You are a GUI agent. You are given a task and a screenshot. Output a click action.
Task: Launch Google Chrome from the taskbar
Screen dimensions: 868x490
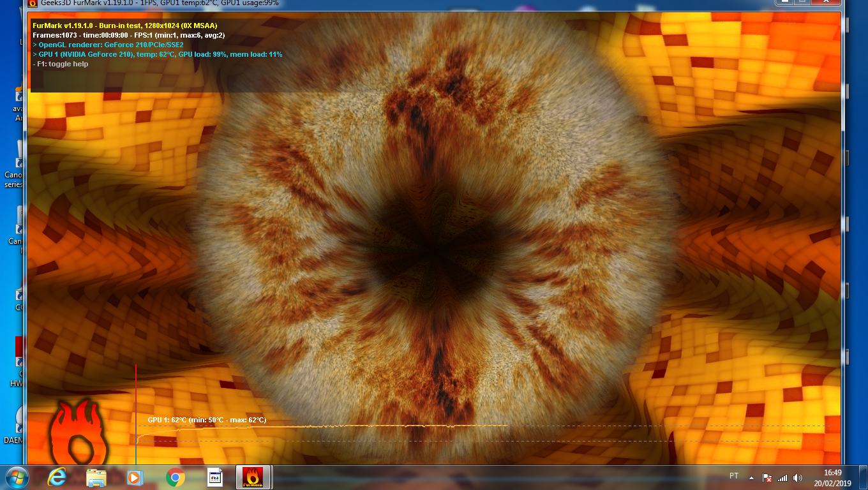click(176, 477)
